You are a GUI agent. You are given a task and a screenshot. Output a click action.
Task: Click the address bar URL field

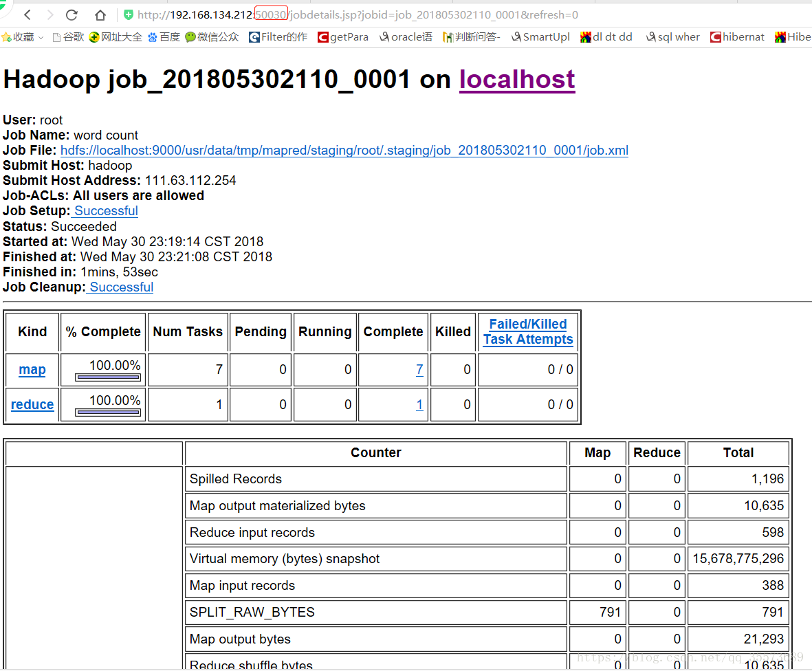[x=358, y=15]
